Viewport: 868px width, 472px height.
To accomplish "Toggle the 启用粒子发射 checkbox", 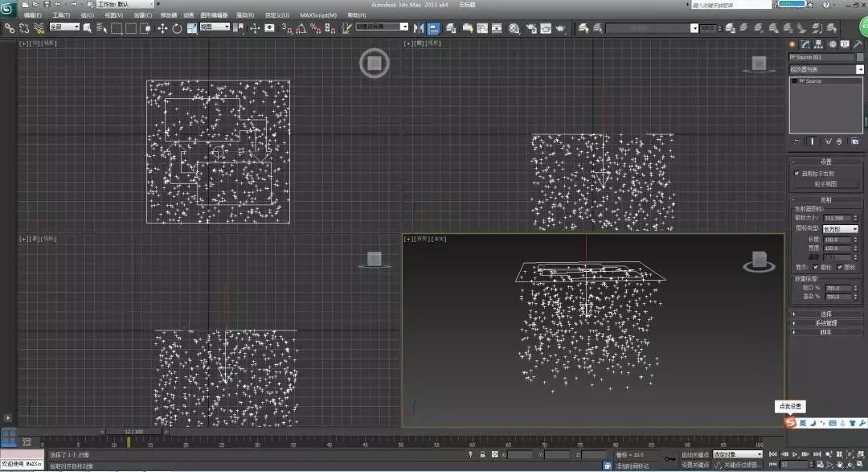I will click(796, 174).
